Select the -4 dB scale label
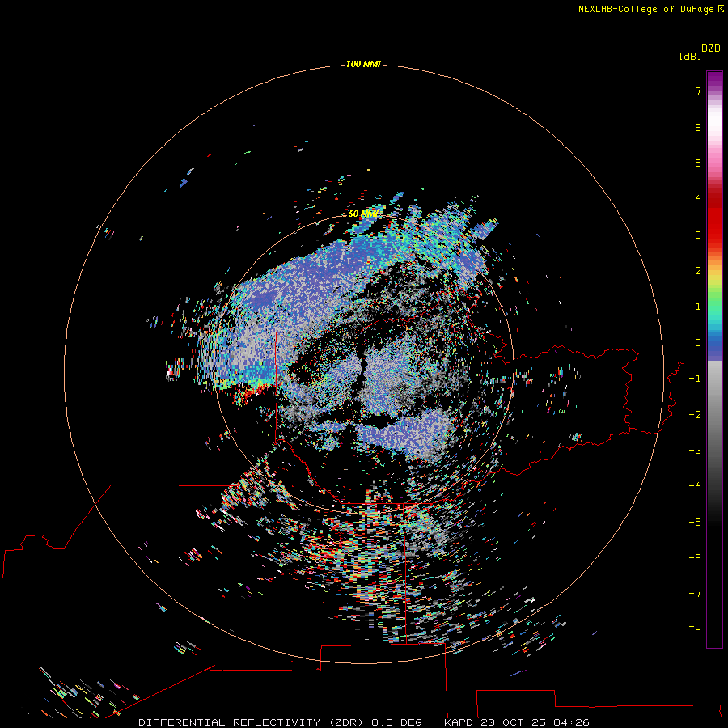The width and height of the screenshot is (728, 728). 695,485
